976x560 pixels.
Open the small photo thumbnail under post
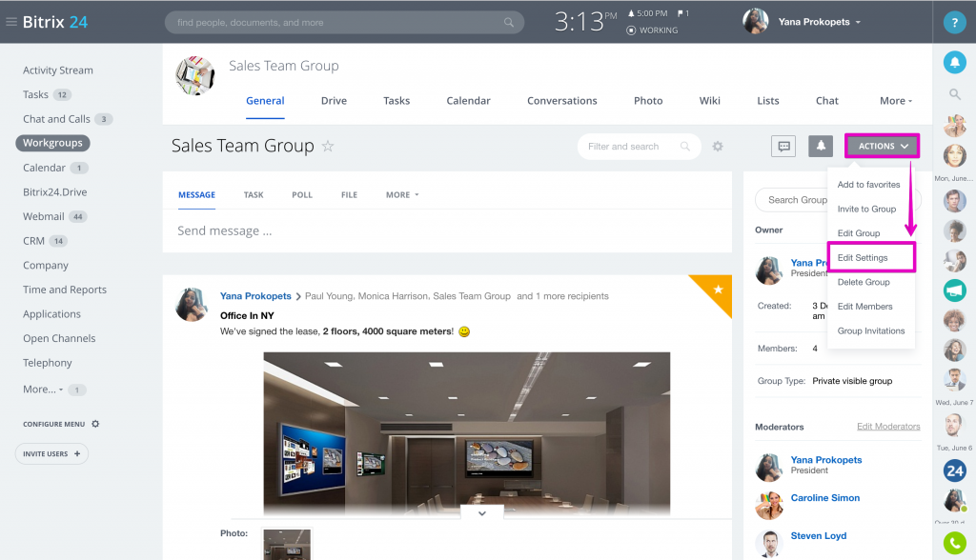pos(286,545)
